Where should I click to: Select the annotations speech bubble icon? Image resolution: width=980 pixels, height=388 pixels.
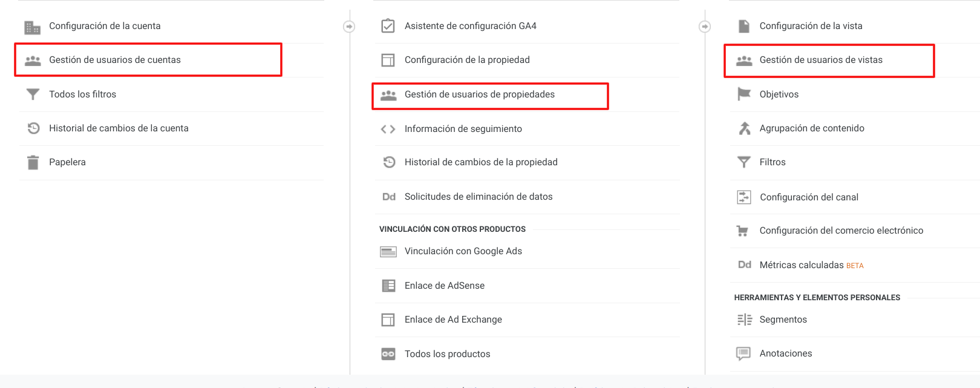(743, 353)
